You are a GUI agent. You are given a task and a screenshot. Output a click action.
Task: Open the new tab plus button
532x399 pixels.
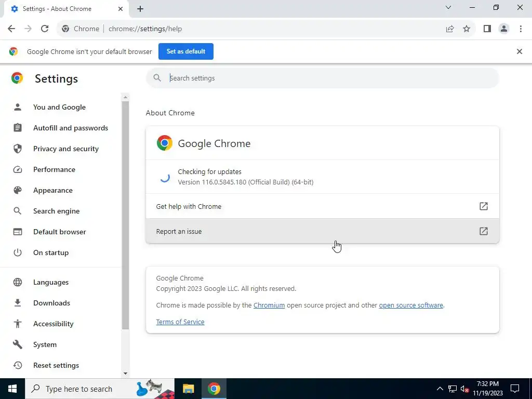pos(140,9)
